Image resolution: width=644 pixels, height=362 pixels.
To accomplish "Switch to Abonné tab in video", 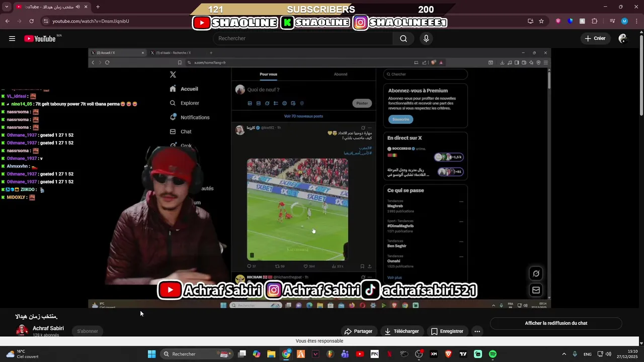I will pos(341,74).
